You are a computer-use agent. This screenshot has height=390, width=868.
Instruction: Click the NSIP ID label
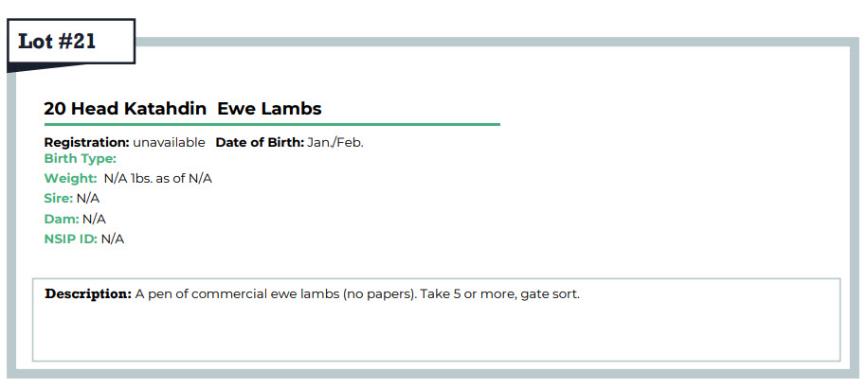[70, 239]
